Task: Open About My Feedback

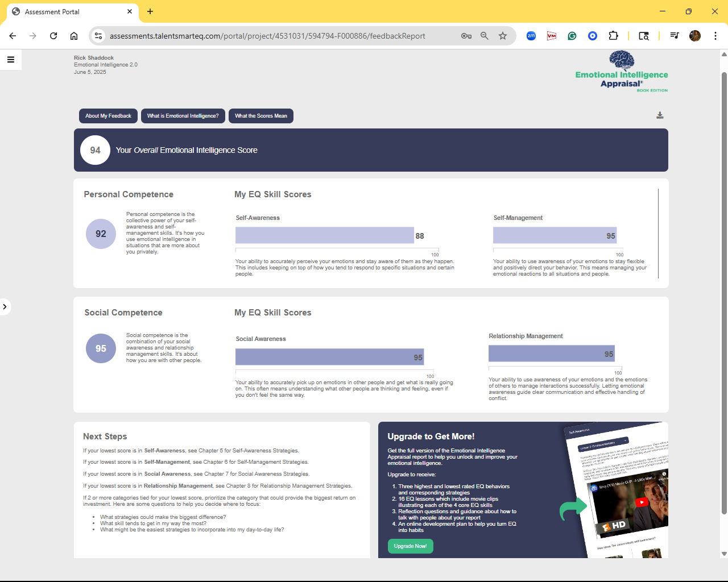Action: click(108, 116)
